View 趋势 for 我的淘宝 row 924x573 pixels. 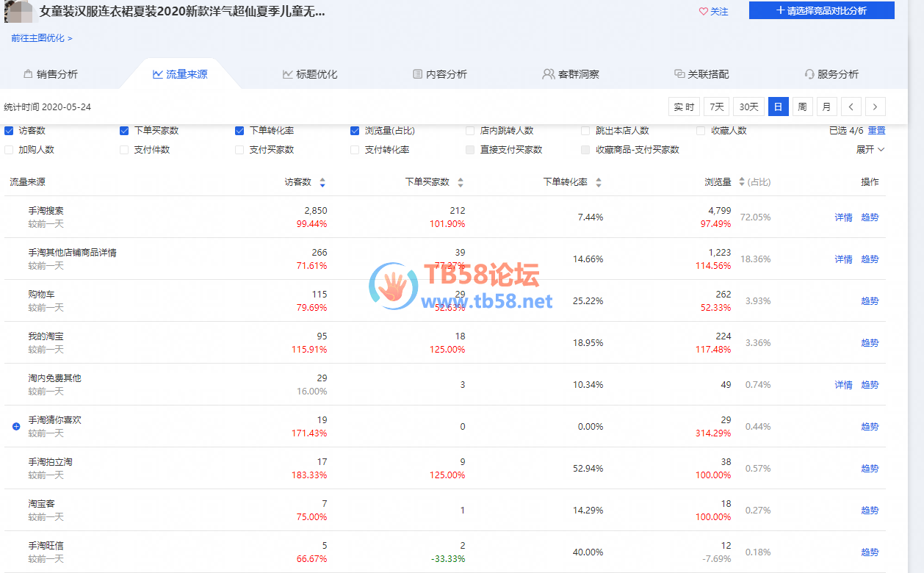[870, 343]
